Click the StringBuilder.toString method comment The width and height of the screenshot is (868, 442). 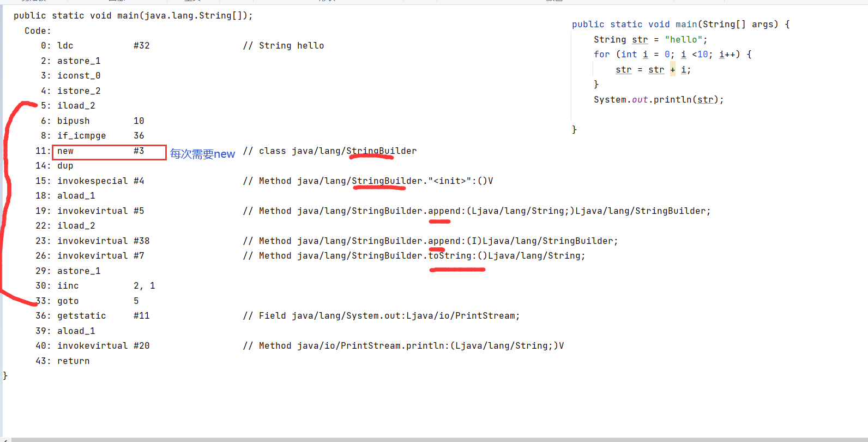(414, 256)
